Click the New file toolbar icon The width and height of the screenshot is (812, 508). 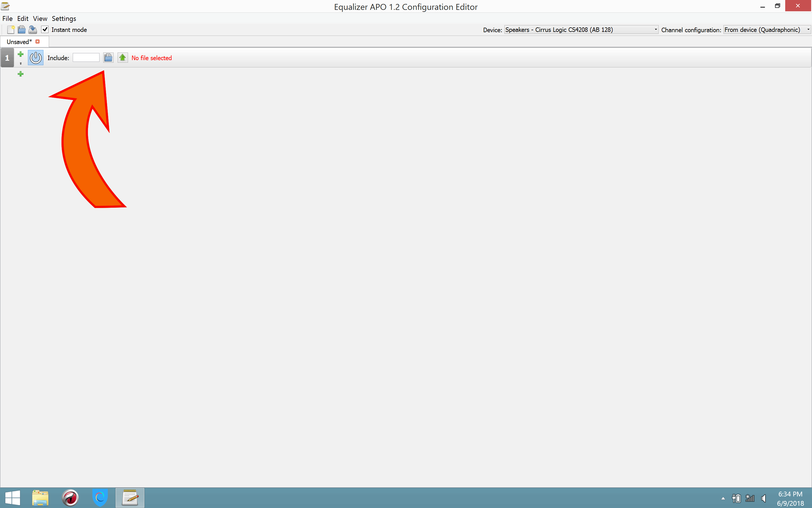[11, 30]
